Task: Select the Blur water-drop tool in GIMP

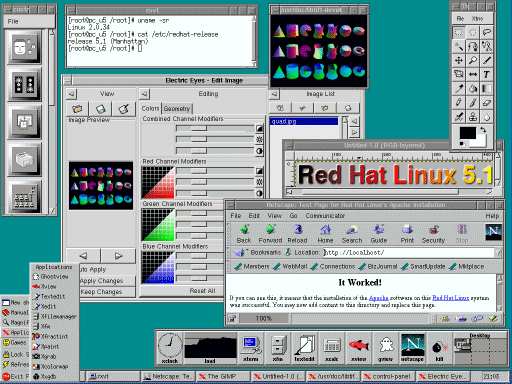Action: pyautogui.click(x=487, y=117)
